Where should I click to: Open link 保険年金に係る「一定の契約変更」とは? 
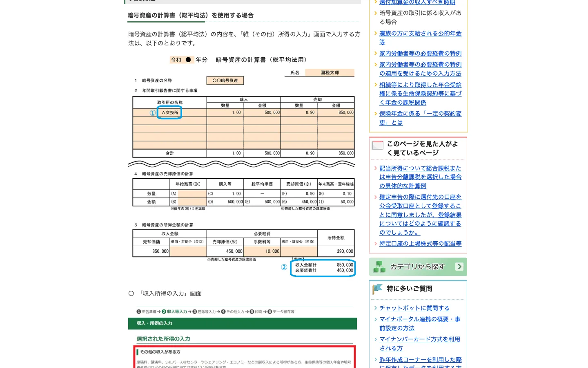click(420, 118)
